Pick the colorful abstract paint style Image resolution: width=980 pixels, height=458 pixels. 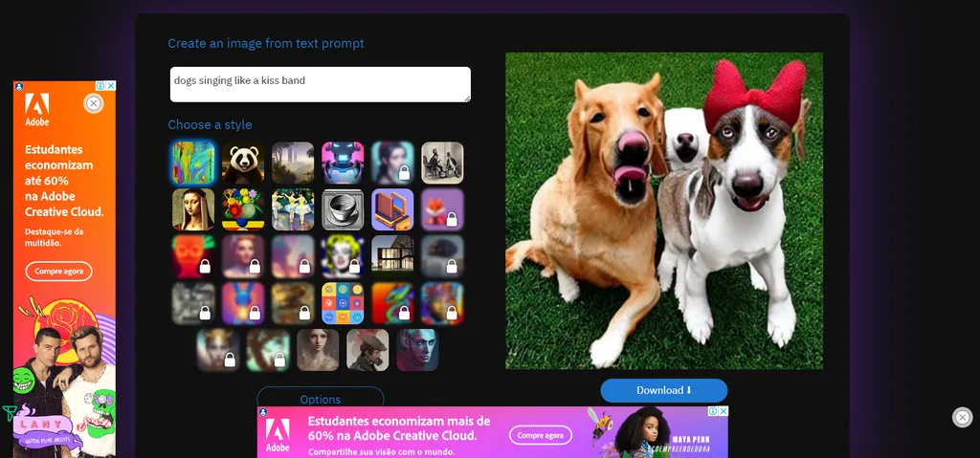pos(193,163)
